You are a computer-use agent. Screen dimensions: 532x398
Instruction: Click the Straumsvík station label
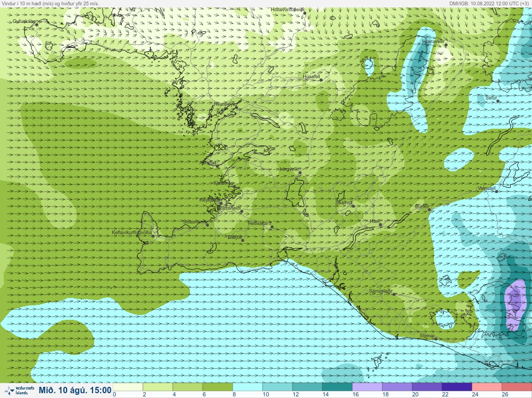[x=195, y=221]
